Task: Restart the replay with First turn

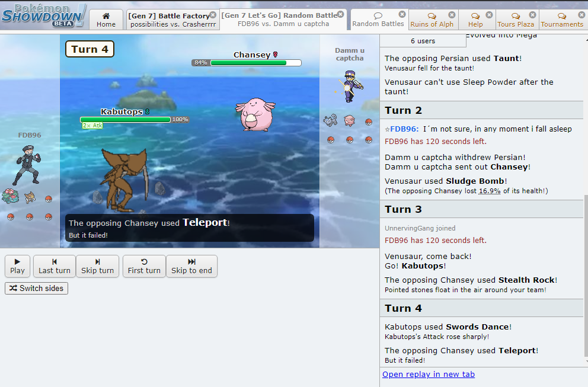Action: tap(144, 266)
